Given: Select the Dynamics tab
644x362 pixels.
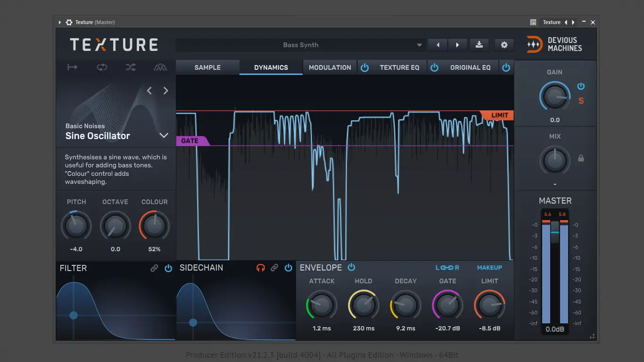Looking at the screenshot, I should point(271,67).
